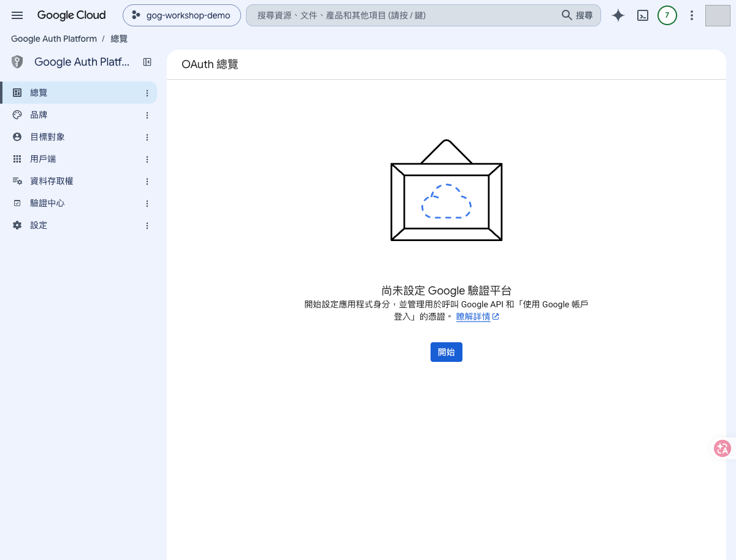Open the gog-workshop-demo project picker
Screen dimensions: 736x560
tap(182, 15)
